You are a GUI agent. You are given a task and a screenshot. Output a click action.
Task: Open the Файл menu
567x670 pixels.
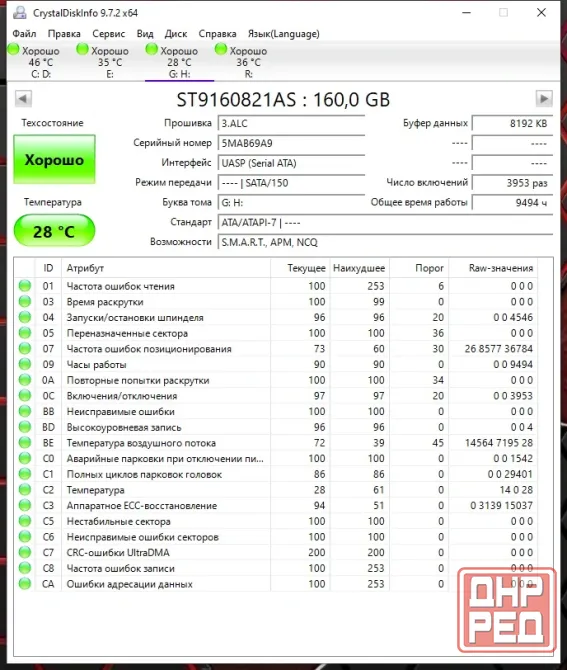(x=24, y=34)
